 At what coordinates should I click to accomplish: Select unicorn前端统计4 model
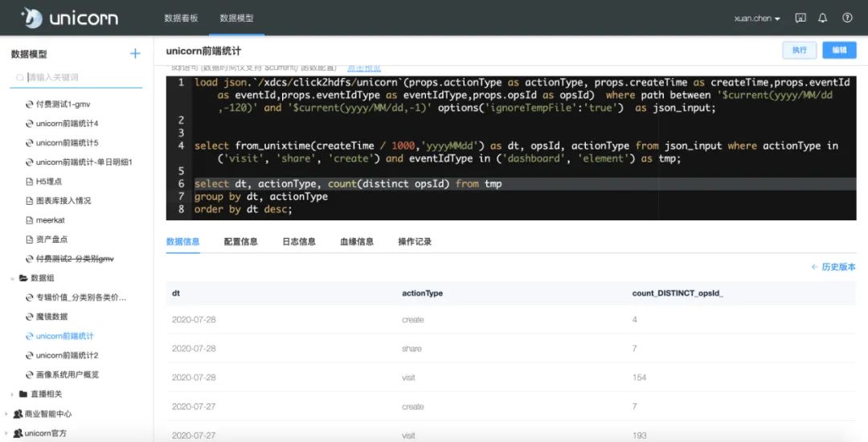point(67,124)
